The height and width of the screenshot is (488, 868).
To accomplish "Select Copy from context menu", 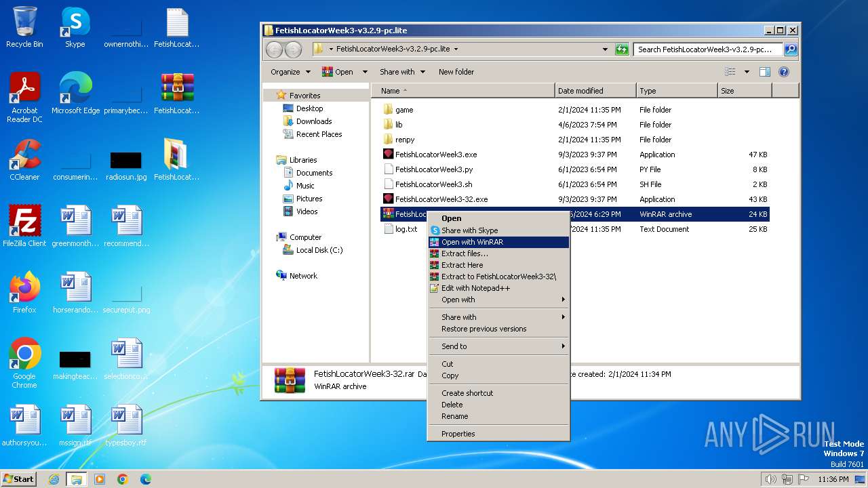I will tap(498, 375).
